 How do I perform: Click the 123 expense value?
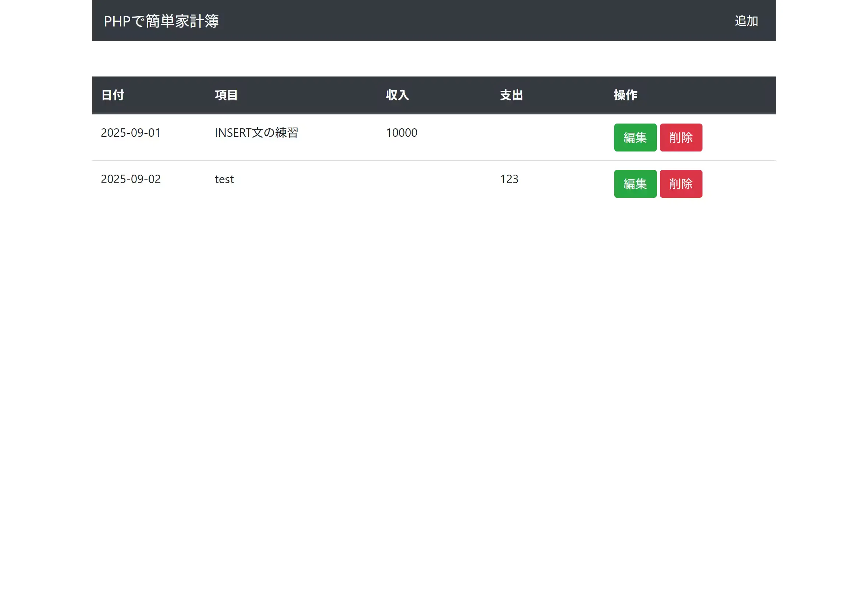coord(509,179)
